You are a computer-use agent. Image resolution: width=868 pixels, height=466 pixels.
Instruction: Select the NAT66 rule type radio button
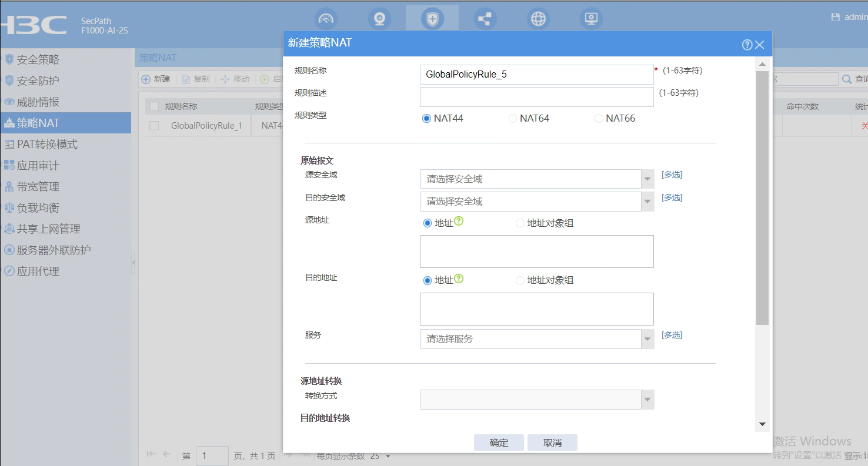(x=599, y=118)
